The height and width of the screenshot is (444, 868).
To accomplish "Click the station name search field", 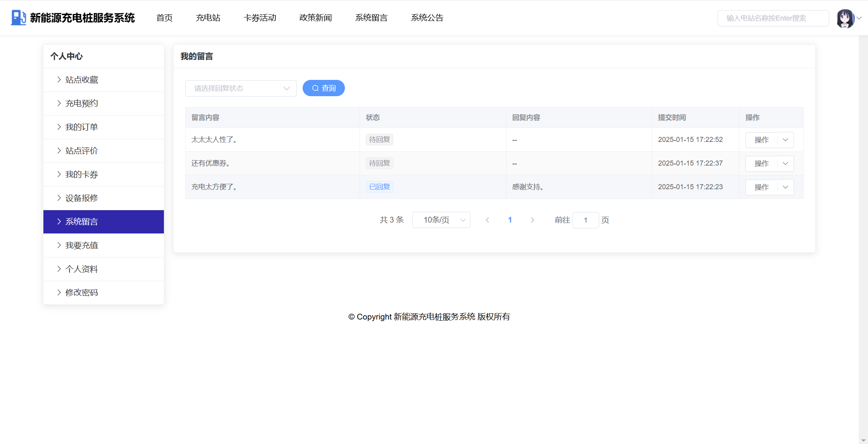I will (x=773, y=18).
